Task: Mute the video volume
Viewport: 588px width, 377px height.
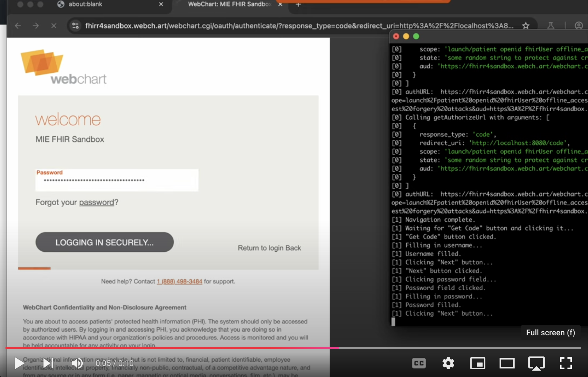Action: [x=77, y=363]
